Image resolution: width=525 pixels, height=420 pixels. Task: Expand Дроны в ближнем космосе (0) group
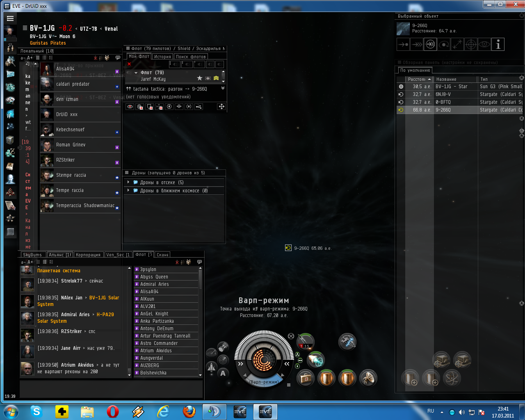pos(128,190)
